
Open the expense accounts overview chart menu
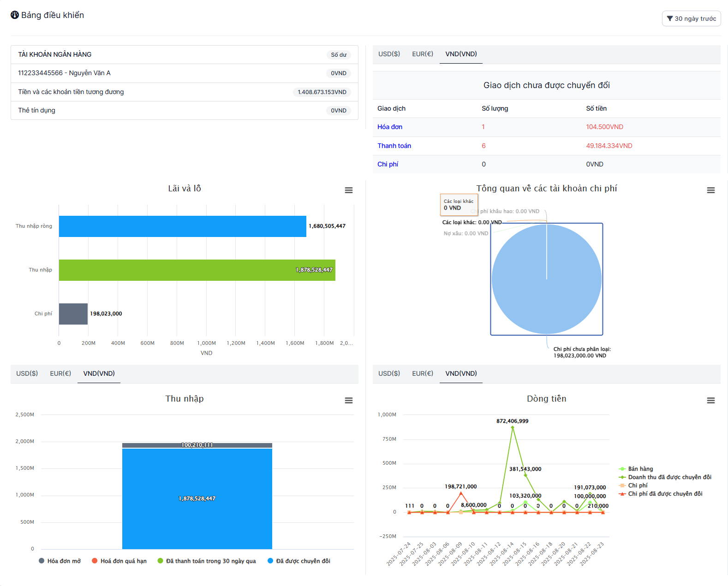pyautogui.click(x=710, y=190)
